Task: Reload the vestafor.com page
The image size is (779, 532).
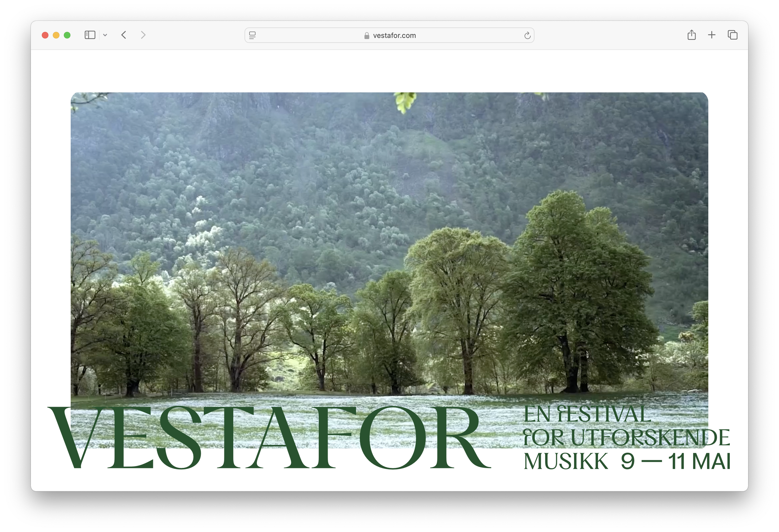Action: pos(527,35)
